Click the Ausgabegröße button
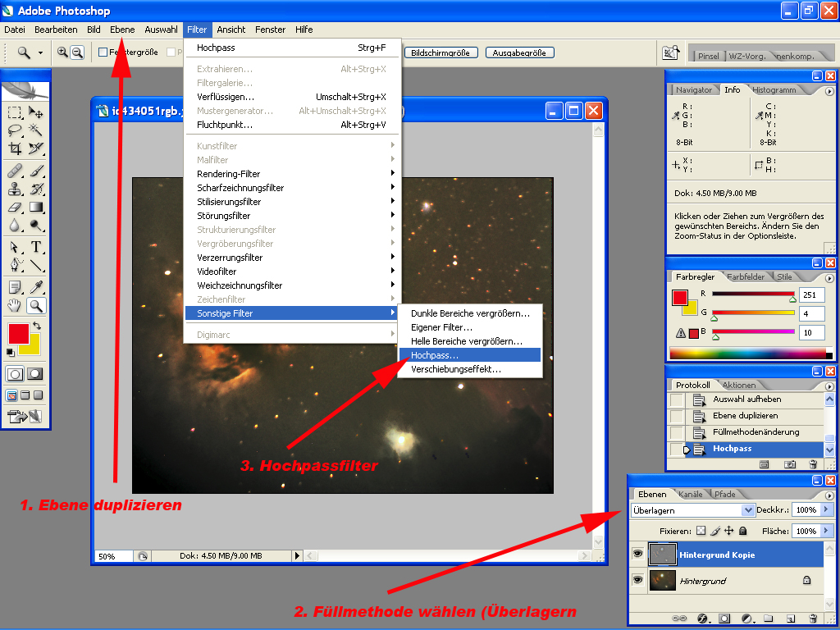 click(x=519, y=52)
